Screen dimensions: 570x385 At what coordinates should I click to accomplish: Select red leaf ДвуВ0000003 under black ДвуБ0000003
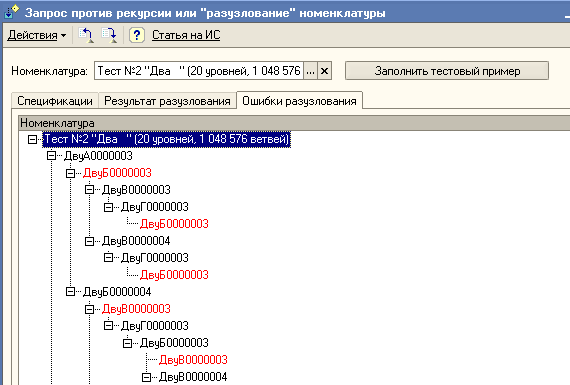(x=193, y=360)
